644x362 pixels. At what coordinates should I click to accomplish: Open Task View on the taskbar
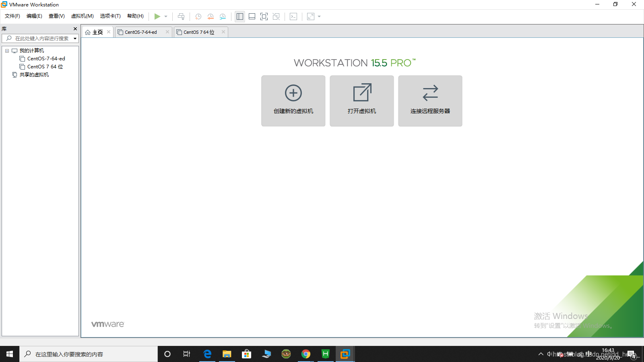187,354
